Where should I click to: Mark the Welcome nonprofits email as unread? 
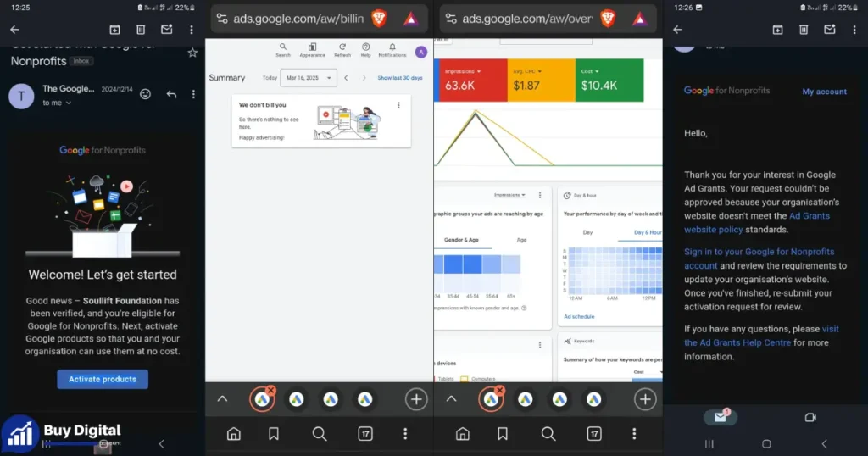pos(167,29)
